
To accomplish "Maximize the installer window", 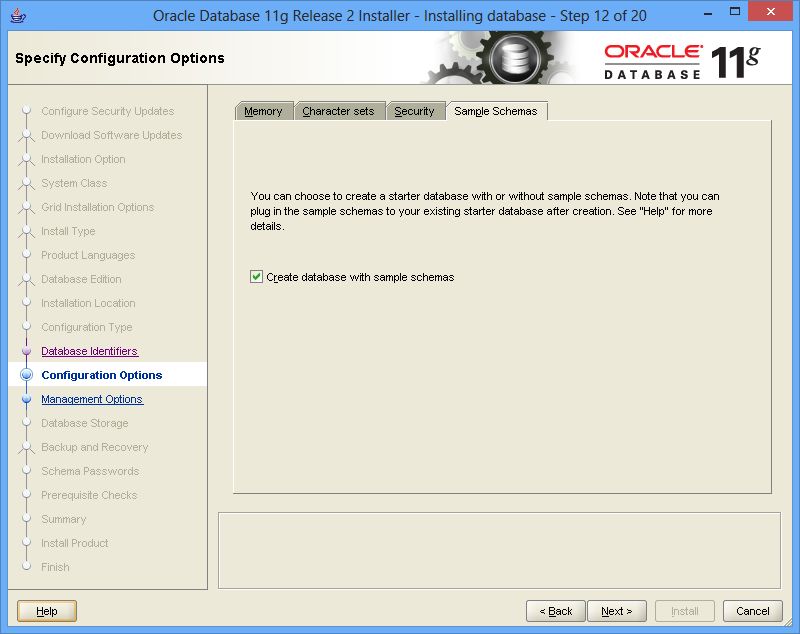I will [735, 12].
